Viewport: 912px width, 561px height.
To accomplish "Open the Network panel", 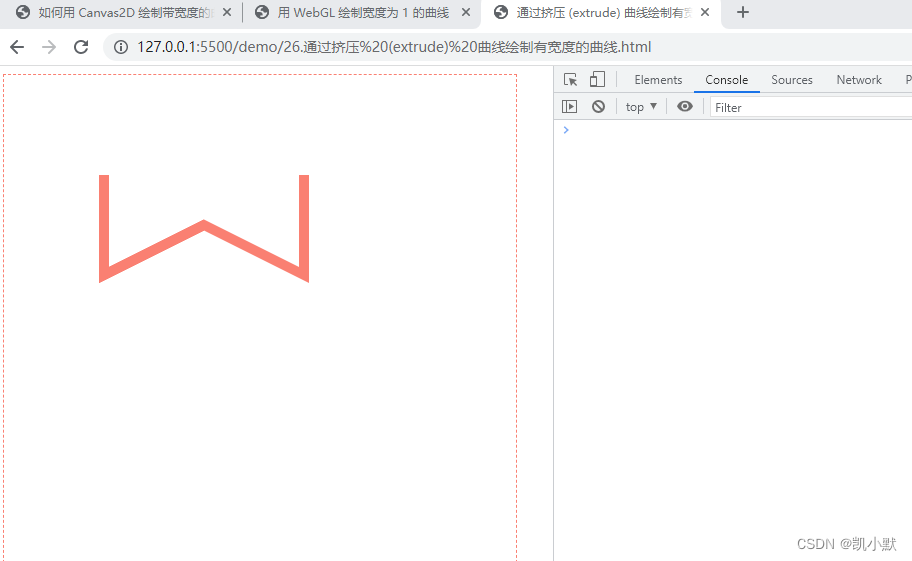I will 859,80.
